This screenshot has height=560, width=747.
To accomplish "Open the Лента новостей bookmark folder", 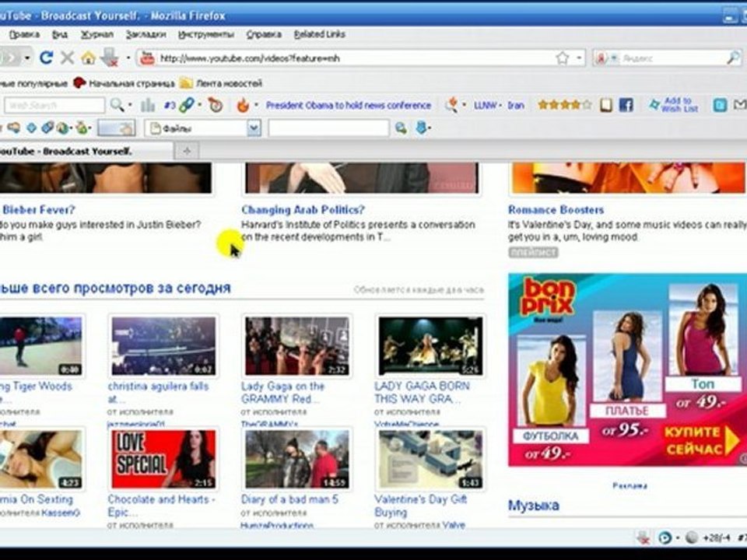I will [221, 83].
